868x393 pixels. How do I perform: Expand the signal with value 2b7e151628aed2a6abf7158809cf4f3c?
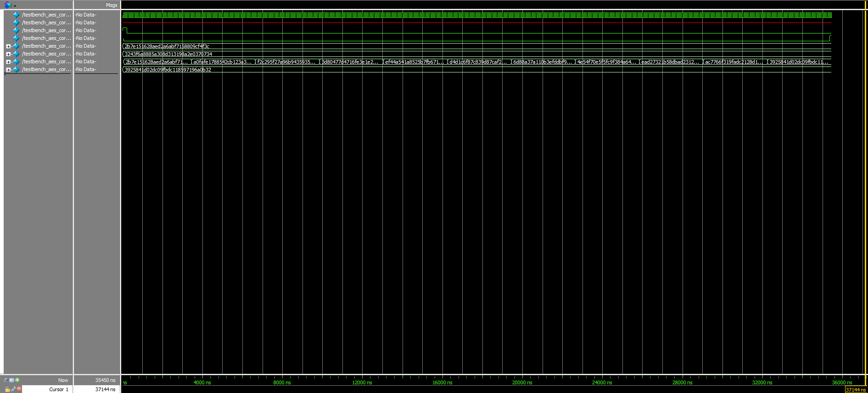point(8,46)
